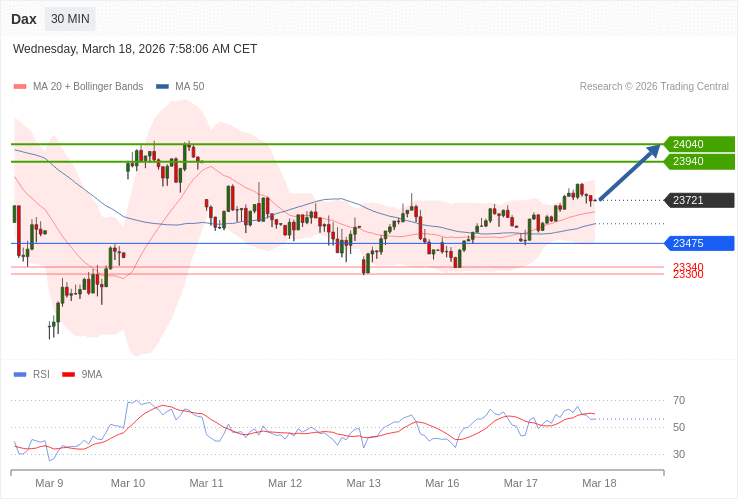Click the 30 MIN timeframe badge

[x=70, y=19]
